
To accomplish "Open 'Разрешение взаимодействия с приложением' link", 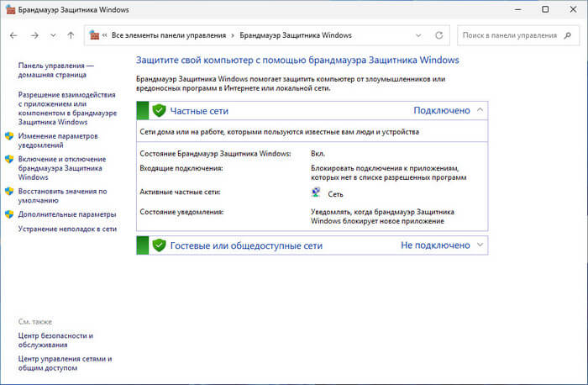I will [x=67, y=108].
